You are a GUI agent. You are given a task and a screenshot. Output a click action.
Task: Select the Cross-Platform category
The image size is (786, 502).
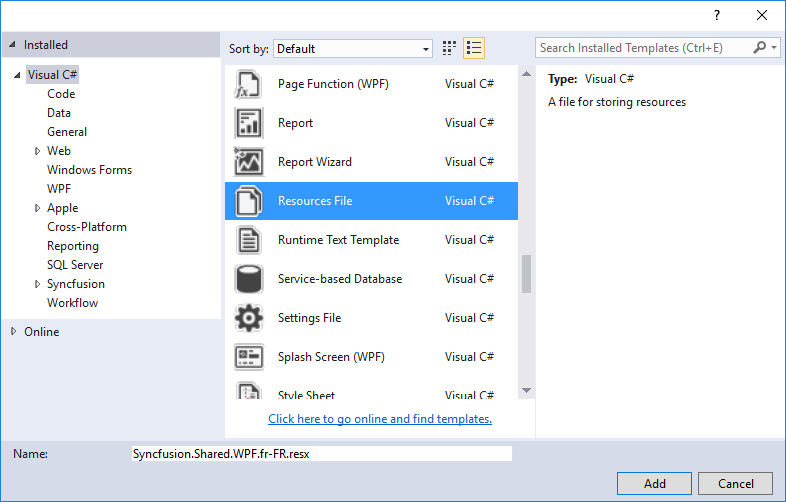click(x=87, y=227)
